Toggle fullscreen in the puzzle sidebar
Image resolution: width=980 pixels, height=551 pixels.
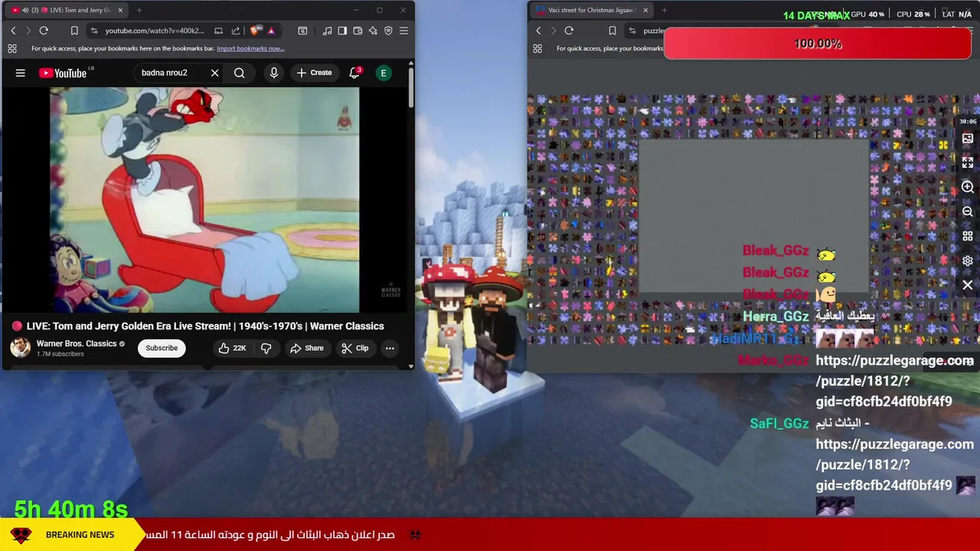(x=968, y=163)
